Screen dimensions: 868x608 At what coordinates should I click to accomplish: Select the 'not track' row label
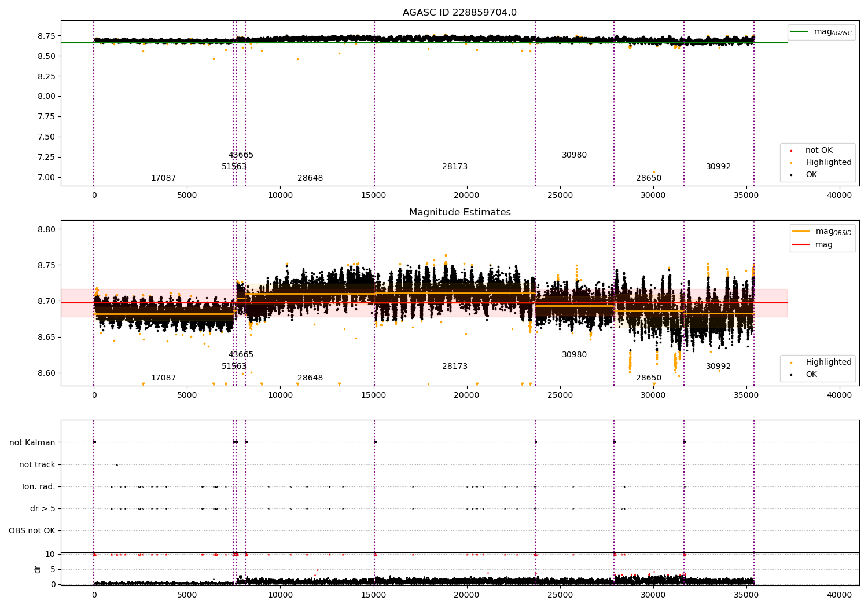pyautogui.click(x=37, y=464)
